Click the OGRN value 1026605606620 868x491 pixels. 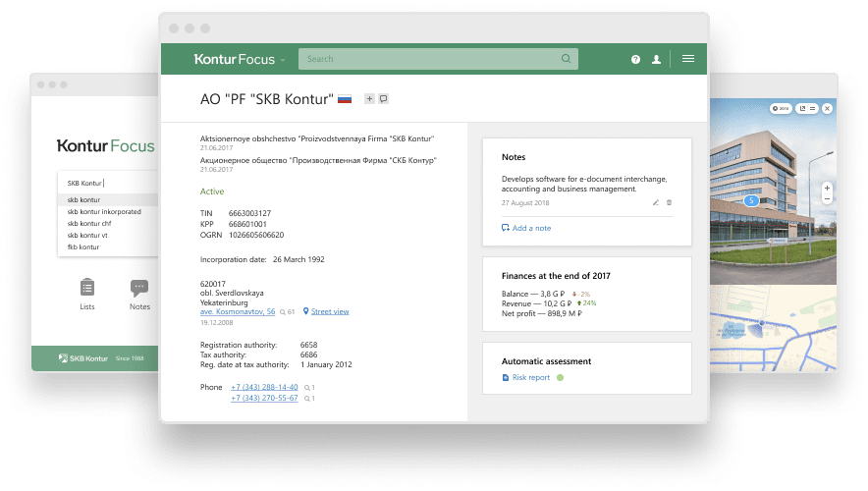click(256, 235)
